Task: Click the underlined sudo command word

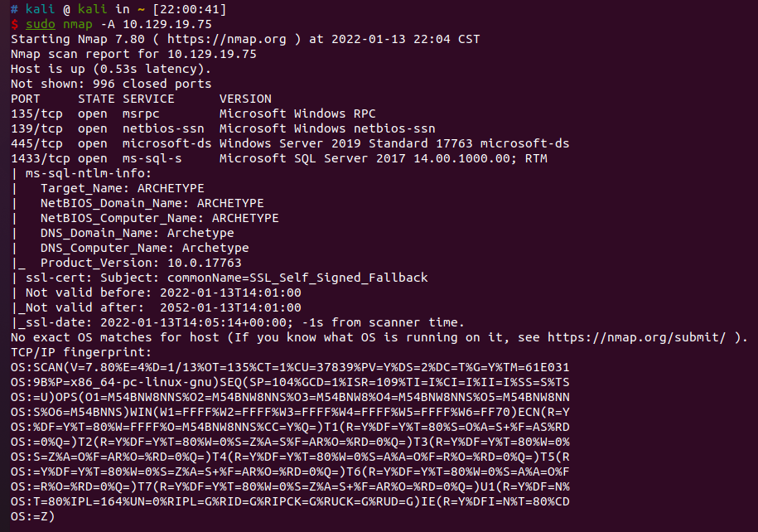Action: click(41, 24)
